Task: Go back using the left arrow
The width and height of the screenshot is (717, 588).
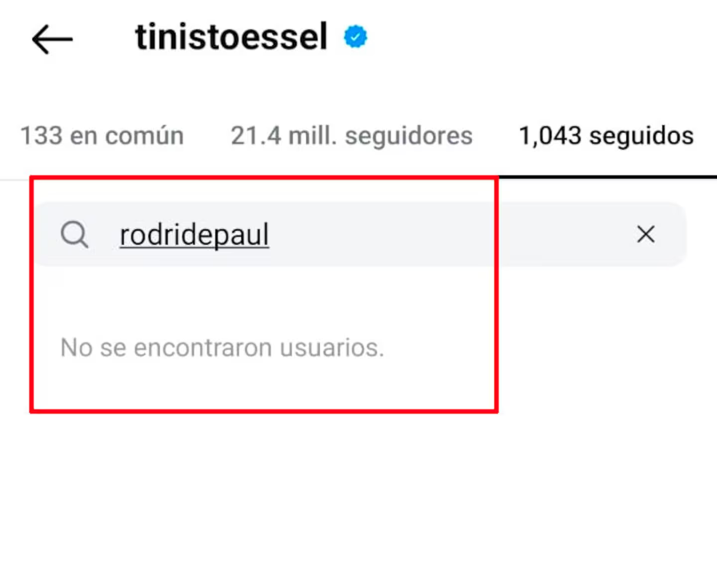Action: (52, 39)
